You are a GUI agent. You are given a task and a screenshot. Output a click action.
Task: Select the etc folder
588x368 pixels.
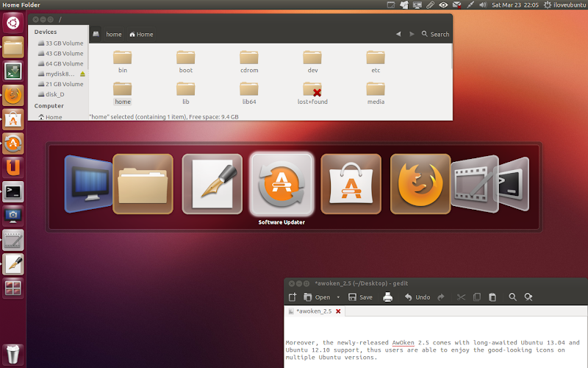tap(376, 62)
